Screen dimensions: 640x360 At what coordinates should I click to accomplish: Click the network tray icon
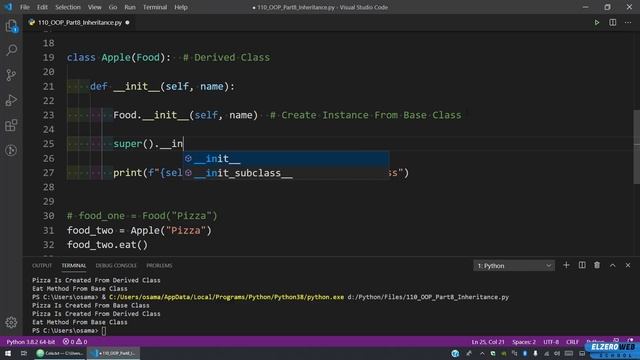546,353
